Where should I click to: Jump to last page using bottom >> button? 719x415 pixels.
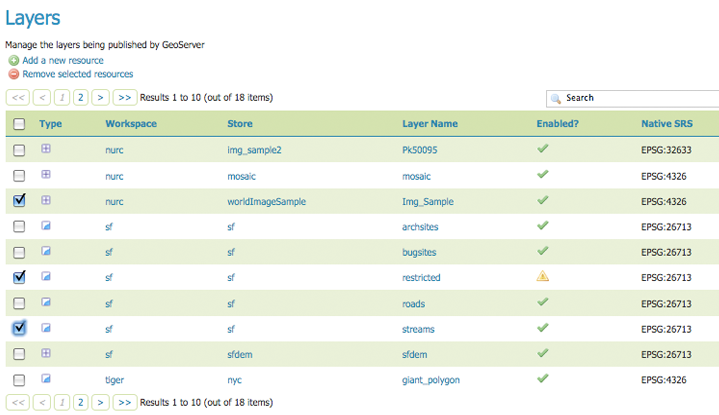(x=124, y=402)
